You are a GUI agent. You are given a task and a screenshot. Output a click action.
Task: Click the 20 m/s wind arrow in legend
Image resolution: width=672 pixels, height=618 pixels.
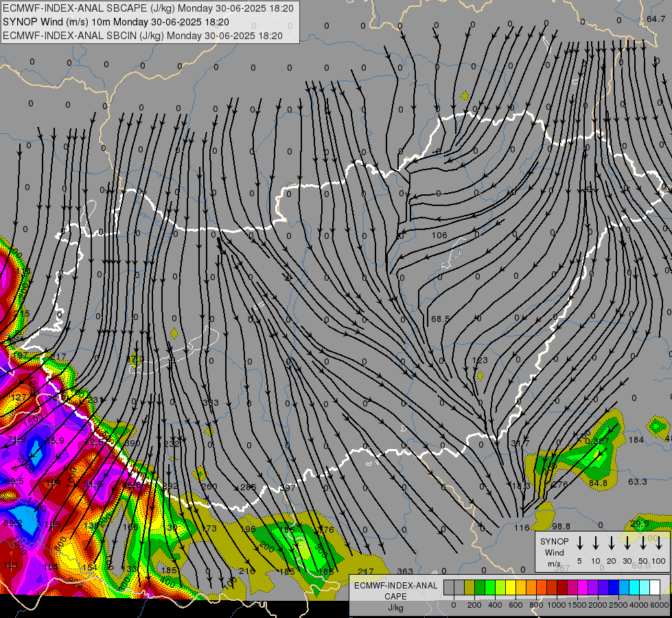click(611, 543)
